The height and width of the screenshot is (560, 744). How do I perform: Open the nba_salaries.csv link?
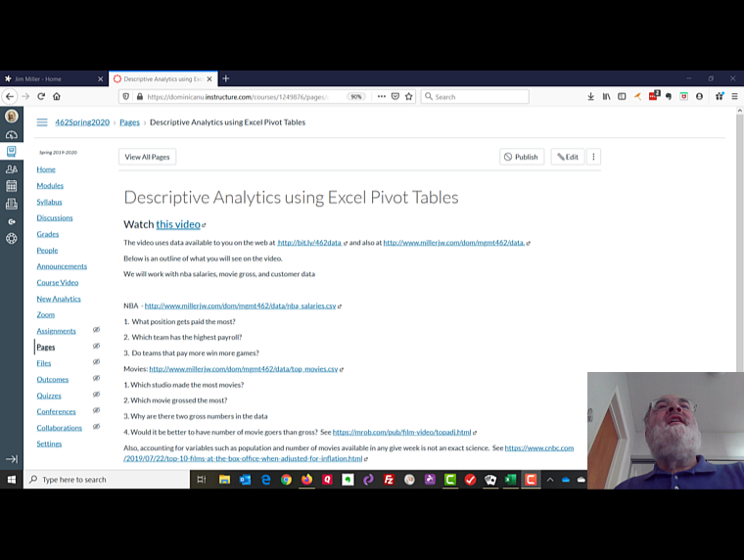(x=240, y=306)
